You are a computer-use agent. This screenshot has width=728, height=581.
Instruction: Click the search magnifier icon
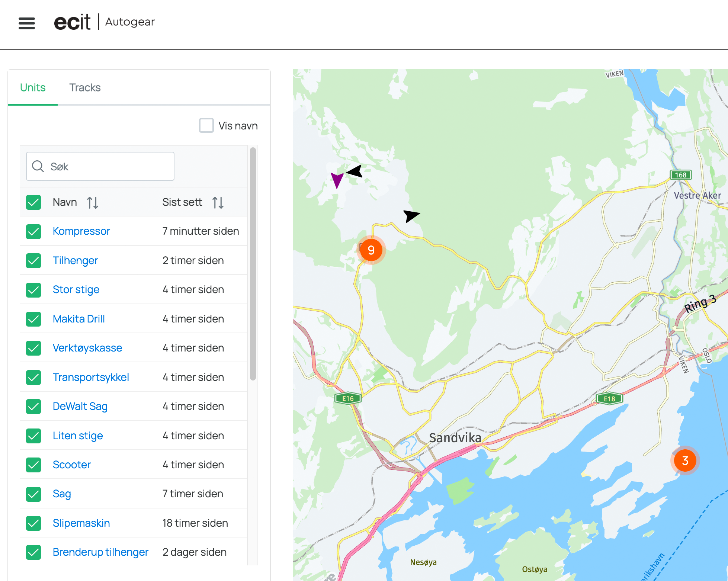(38, 166)
